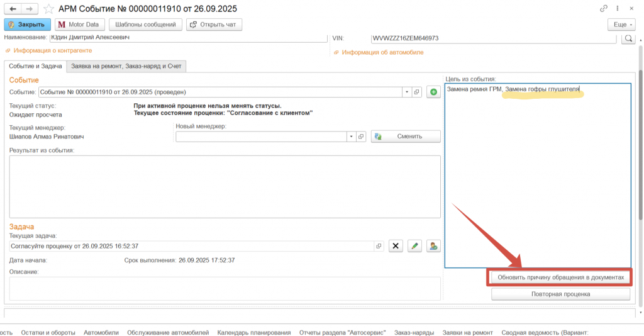Click the user reassign icon beside the task
This screenshot has width=644, height=336.
click(x=433, y=246)
